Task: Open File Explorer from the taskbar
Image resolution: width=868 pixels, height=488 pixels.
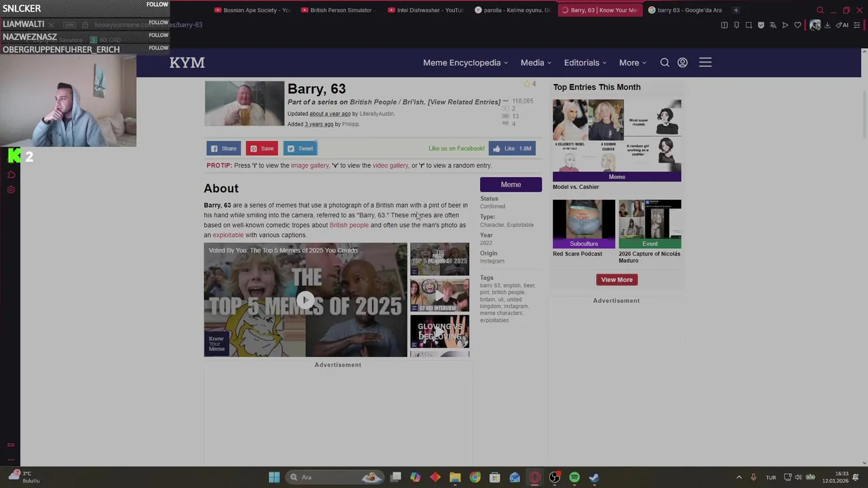Action: [455, 477]
